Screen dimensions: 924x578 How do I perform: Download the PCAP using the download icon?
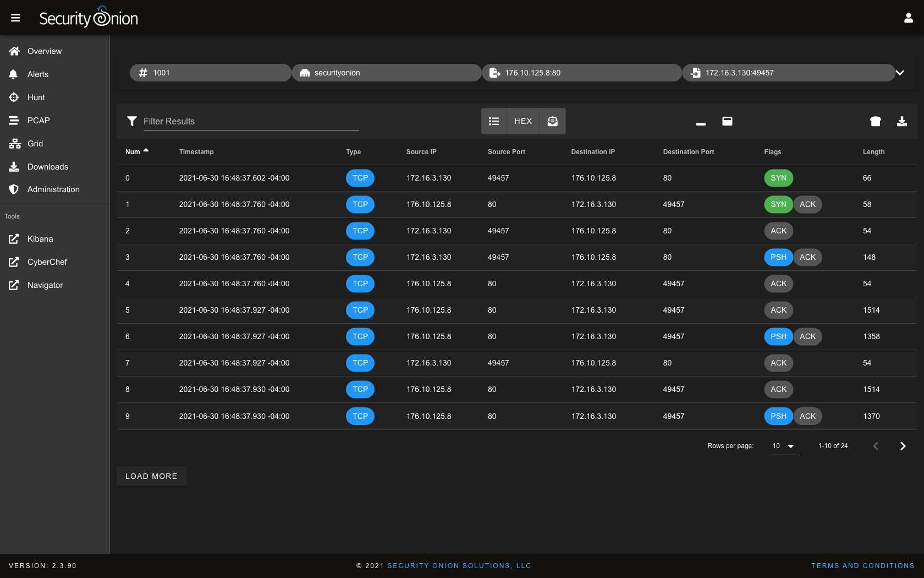coord(901,121)
